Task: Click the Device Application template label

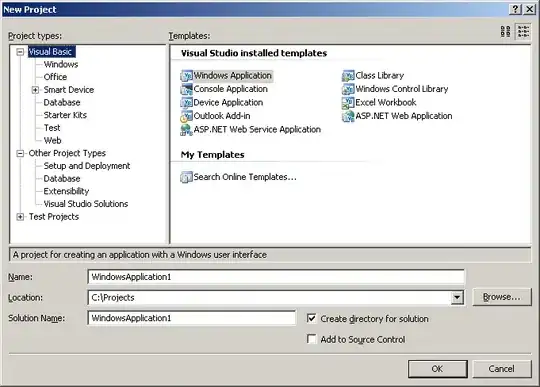Action: [228, 103]
